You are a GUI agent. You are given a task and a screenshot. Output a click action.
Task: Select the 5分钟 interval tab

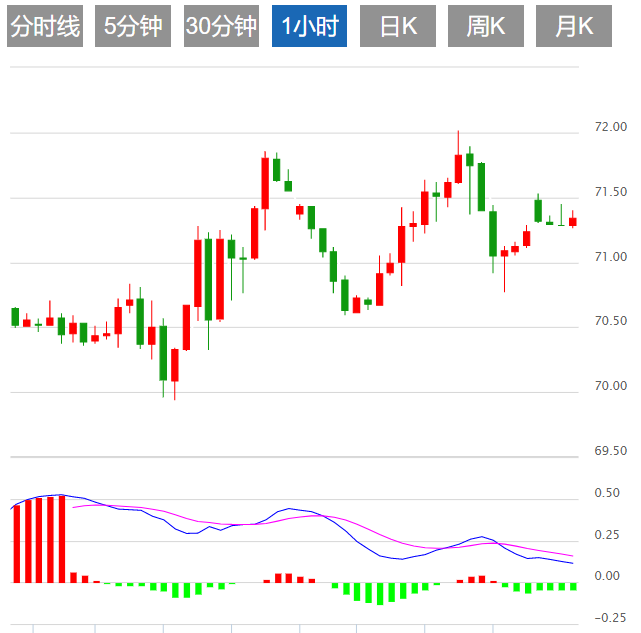[133, 26]
